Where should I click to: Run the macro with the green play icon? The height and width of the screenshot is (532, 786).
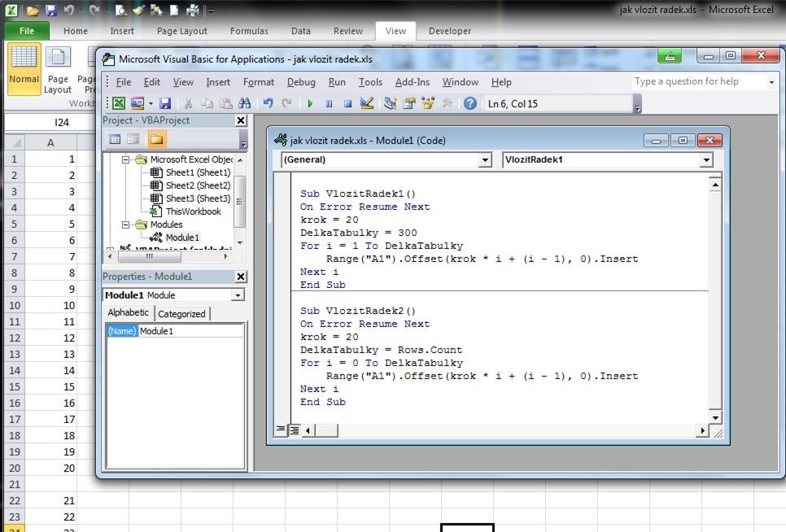[x=309, y=103]
